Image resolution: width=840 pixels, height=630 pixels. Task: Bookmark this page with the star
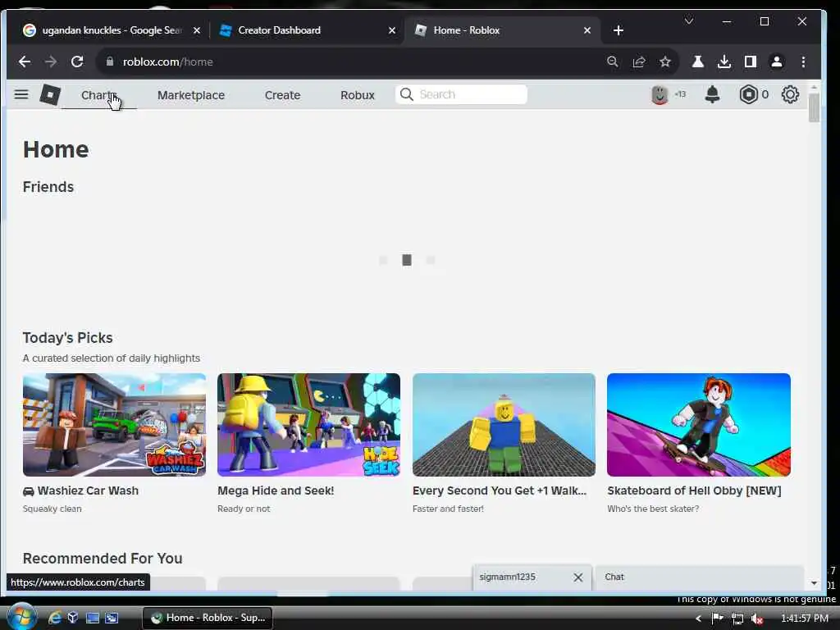pyautogui.click(x=664, y=62)
